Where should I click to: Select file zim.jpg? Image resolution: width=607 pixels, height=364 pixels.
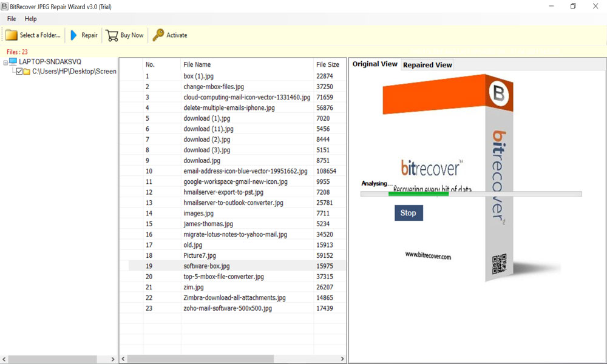coord(194,287)
